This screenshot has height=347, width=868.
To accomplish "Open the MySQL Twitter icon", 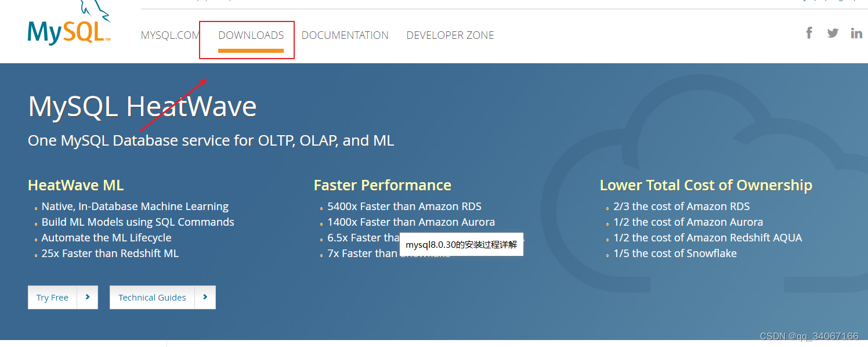I will coord(833,33).
